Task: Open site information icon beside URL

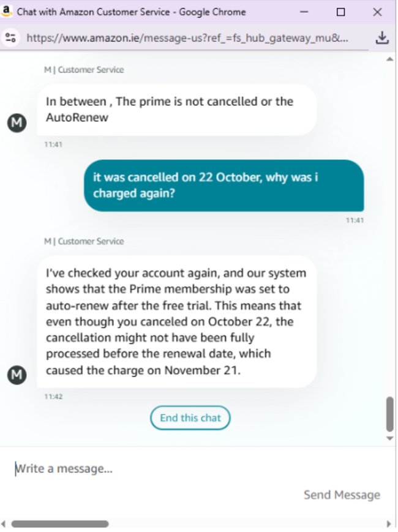Action: coord(10,38)
